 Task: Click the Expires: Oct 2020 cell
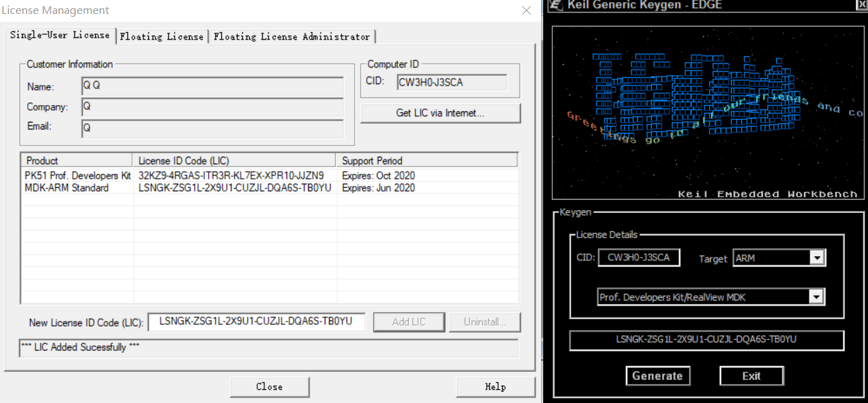[378, 175]
